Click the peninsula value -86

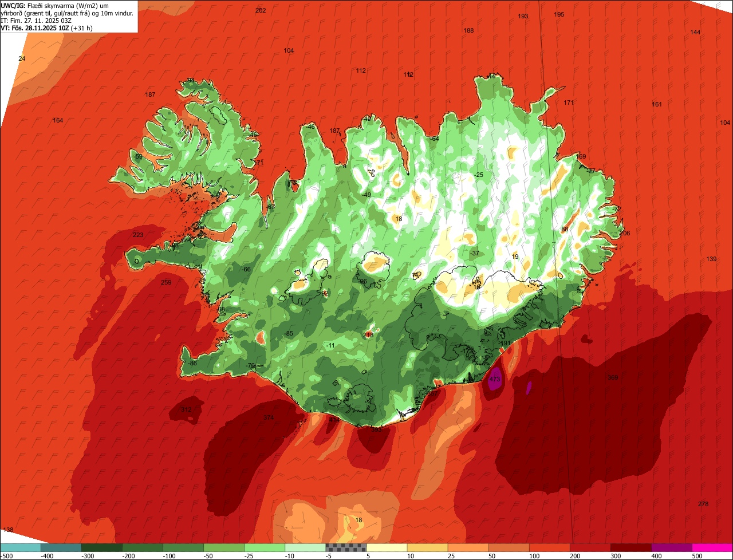(192, 363)
